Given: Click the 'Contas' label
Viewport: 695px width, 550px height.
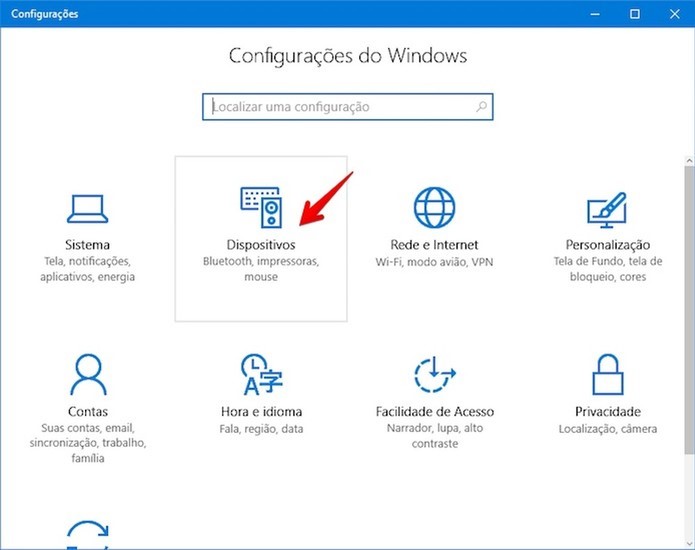Looking at the screenshot, I should [88, 411].
